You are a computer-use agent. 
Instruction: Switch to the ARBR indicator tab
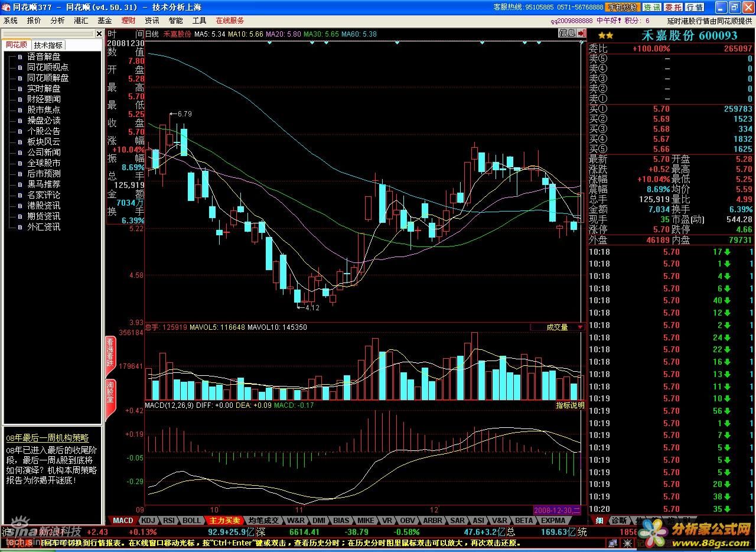coord(432,521)
